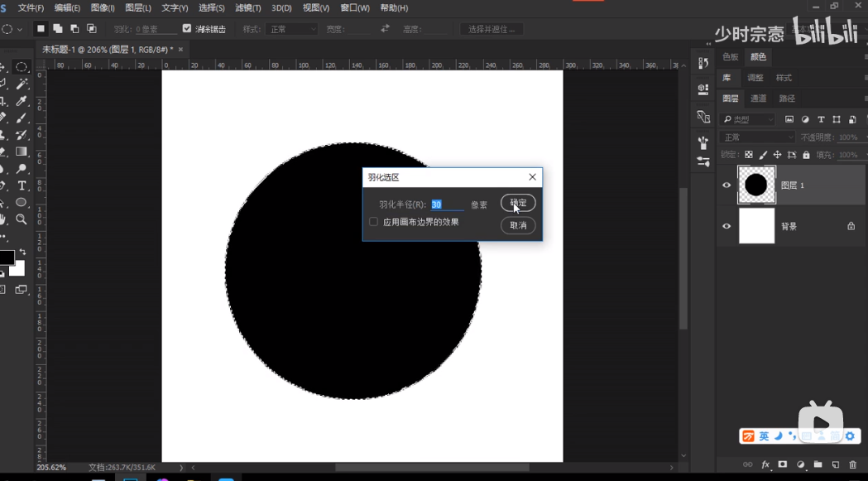Create new group folder icon
The height and width of the screenshot is (481, 868).
point(818,464)
